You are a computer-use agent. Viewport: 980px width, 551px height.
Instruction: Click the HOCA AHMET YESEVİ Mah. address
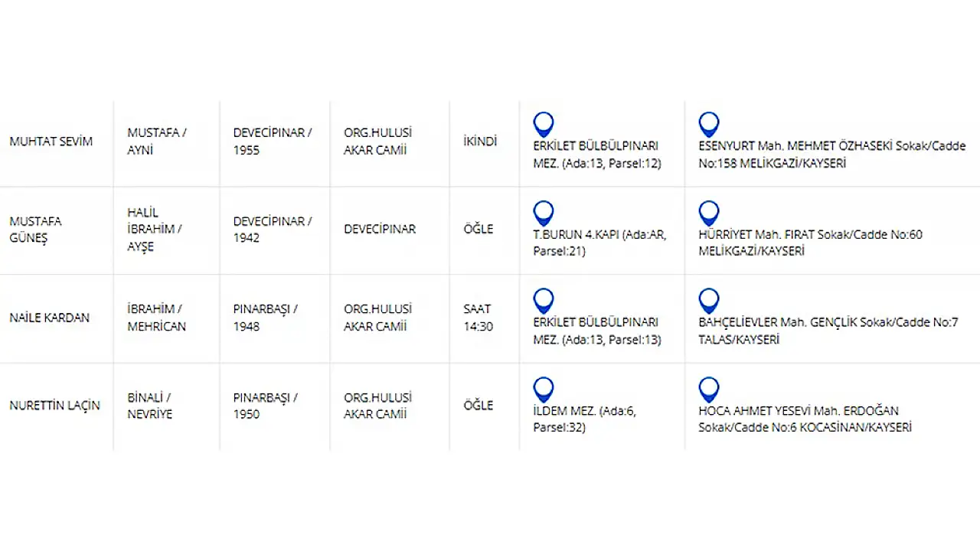click(804, 419)
